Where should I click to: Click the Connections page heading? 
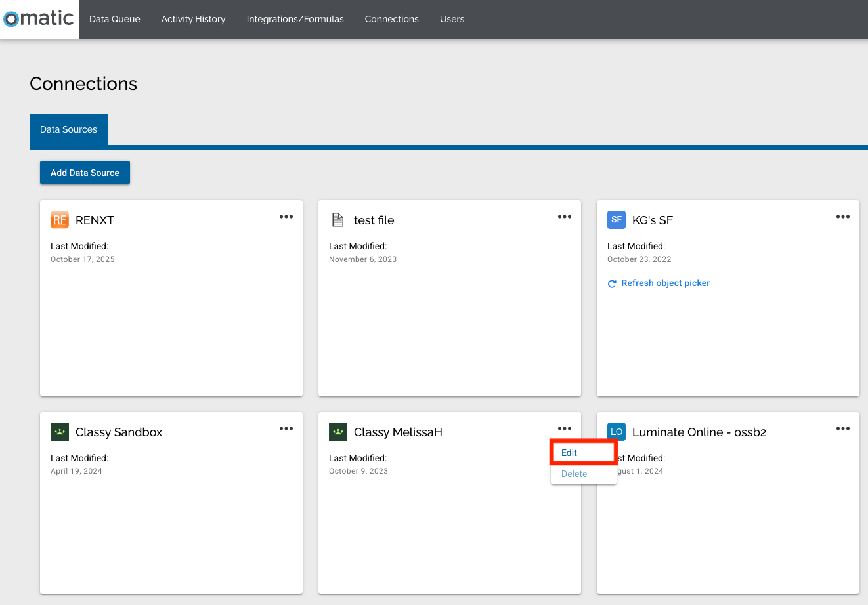[83, 83]
